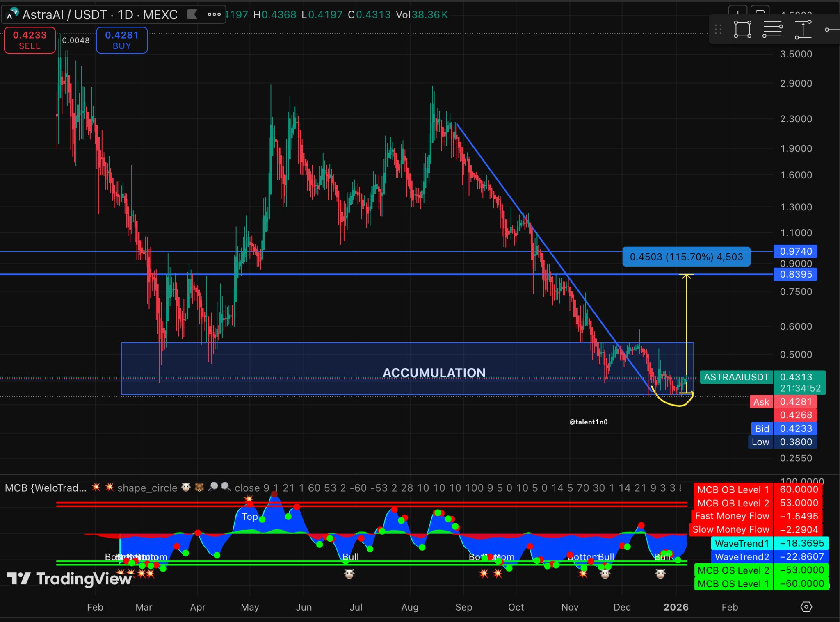Select the 0.4503 (115.70%) measurement label
Viewport: 840px width, 622px height.
point(686,257)
